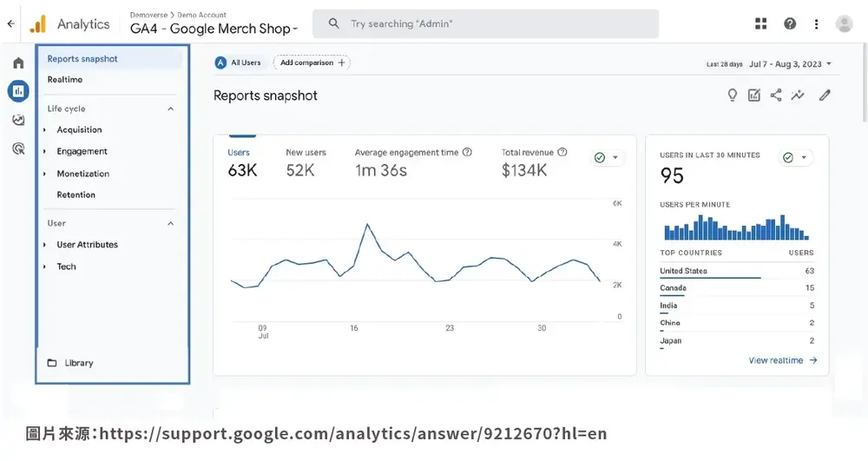Click the Insights lightbulb icon
Image resolution: width=868 pixels, height=461 pixels.
pyautogui.click(x=733, y=95)
